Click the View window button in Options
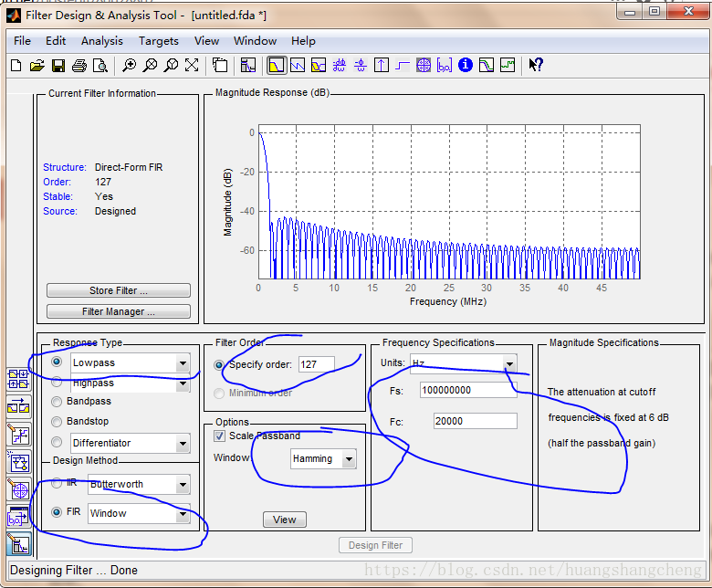712x588 pixels. 285,520
